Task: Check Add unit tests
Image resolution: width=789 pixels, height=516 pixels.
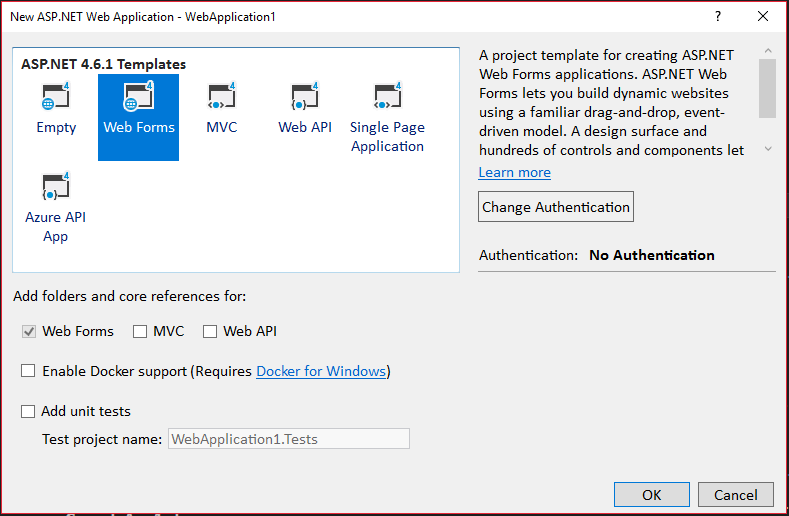Action: pyautogui.click(x=28, y=411)
